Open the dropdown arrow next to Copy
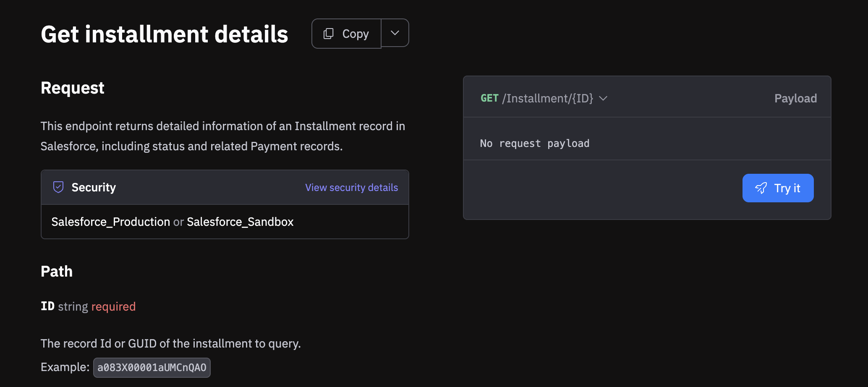The image size is (868, 387). [395, 33]
